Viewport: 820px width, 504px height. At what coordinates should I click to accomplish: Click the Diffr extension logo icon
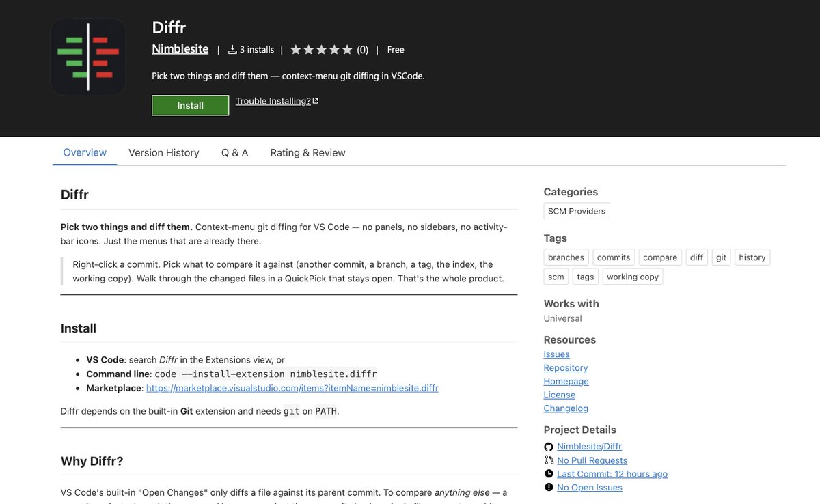click(88, 57)
